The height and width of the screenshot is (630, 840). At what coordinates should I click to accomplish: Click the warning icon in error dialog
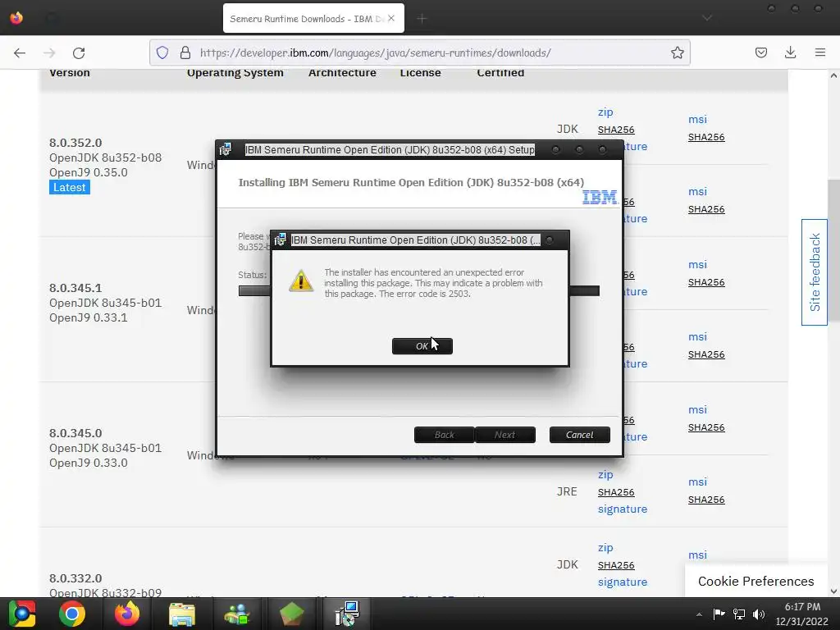pyautogui.click(x=301, y=281)
